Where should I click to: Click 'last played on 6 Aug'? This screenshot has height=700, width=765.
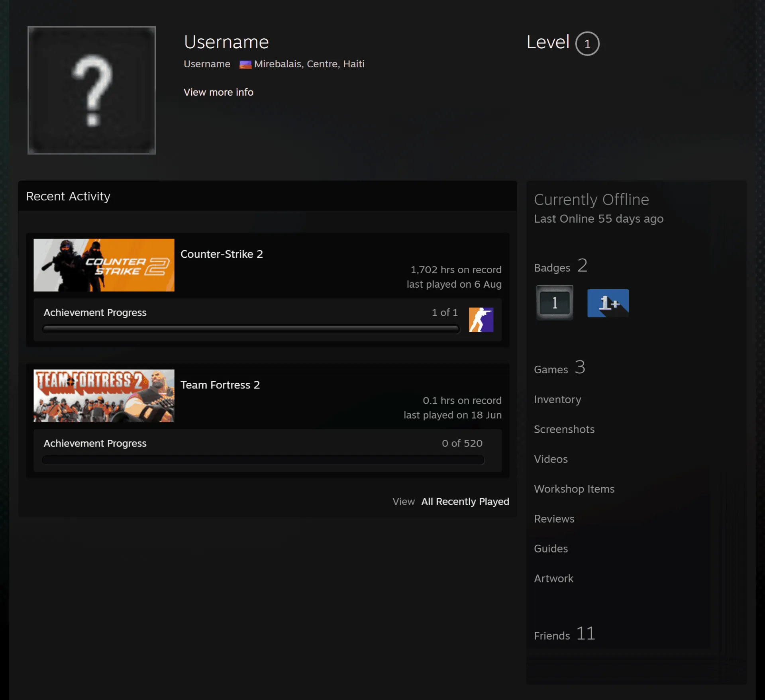pyautogui.click(x=454, y=284)
